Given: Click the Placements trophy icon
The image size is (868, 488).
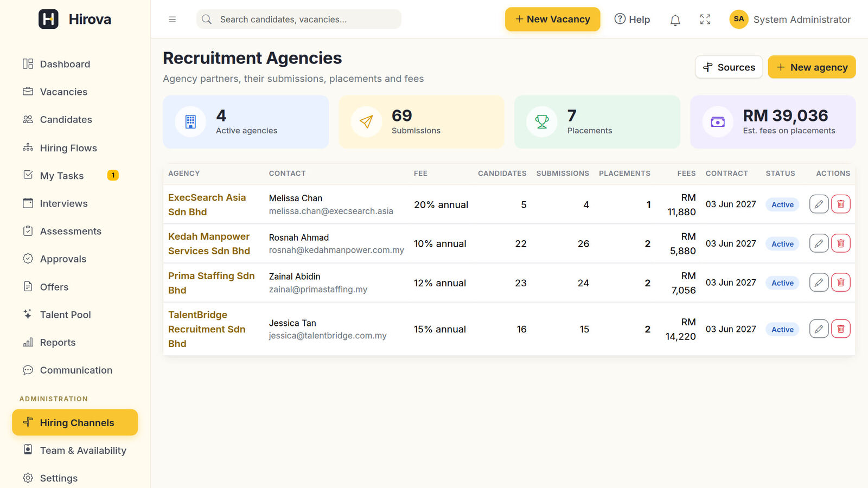Looking at the screenshot, I should (x=542, y=122).
